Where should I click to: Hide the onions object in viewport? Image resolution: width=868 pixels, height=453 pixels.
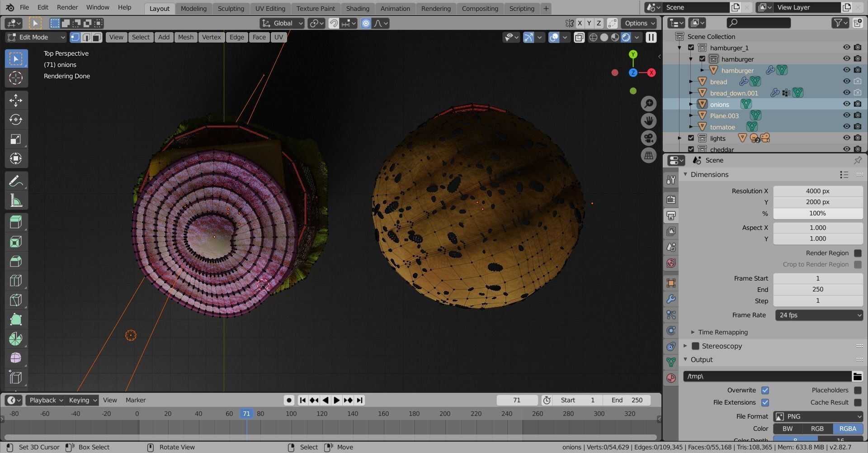pyautogui.click(x=846, y=104)
